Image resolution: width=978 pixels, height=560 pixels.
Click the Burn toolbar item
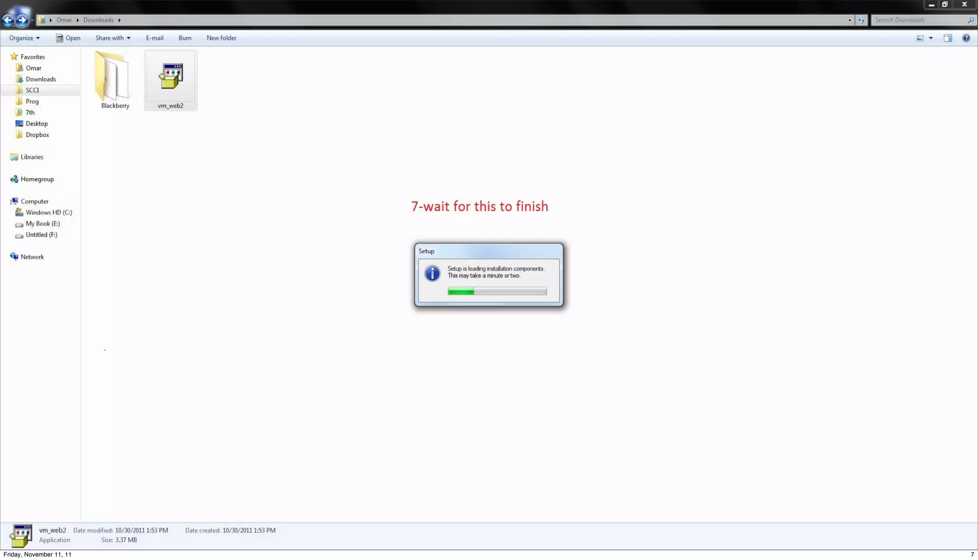[x=185, y=38]
